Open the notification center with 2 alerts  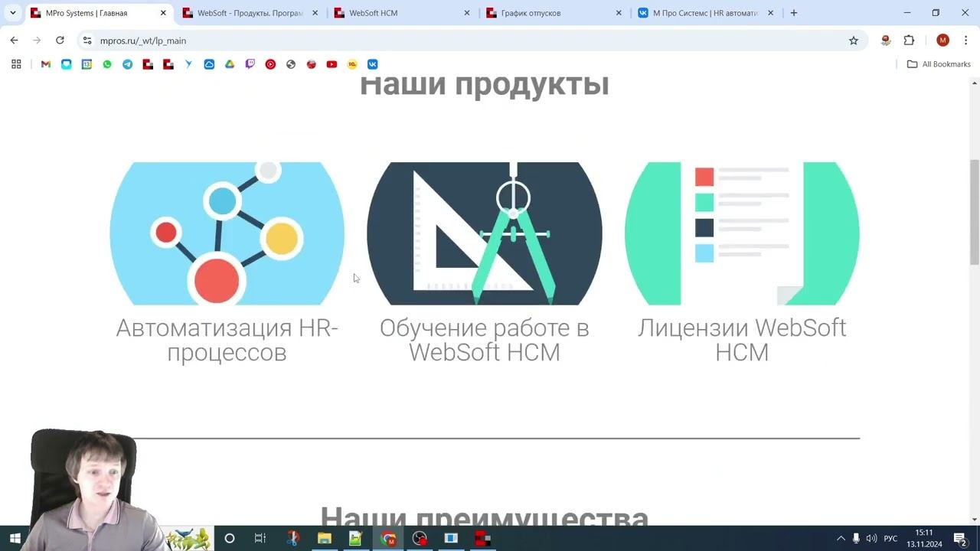960,538
